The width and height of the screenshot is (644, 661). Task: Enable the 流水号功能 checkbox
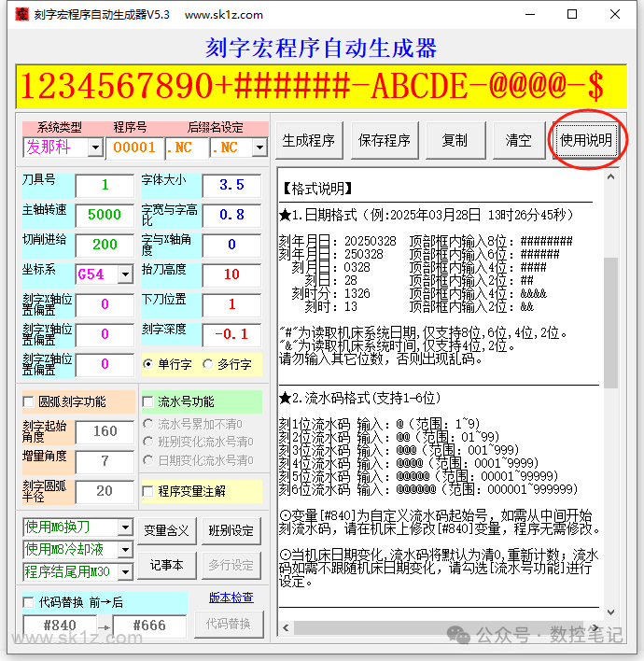[148, 401]
